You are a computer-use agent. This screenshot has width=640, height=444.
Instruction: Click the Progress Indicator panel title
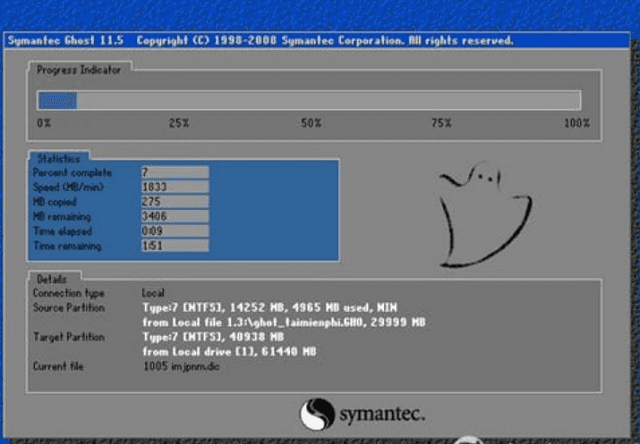click(x=79, y=70)
